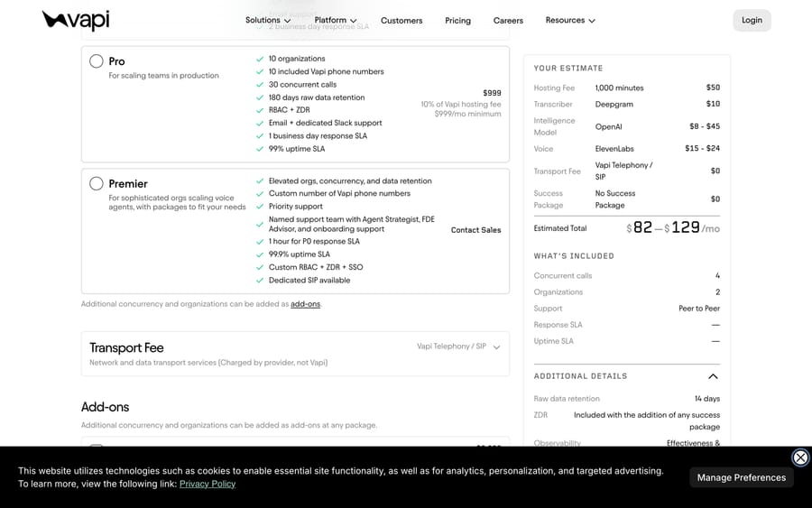
Task: Go to the Pricing page
Action: [457, 20]
